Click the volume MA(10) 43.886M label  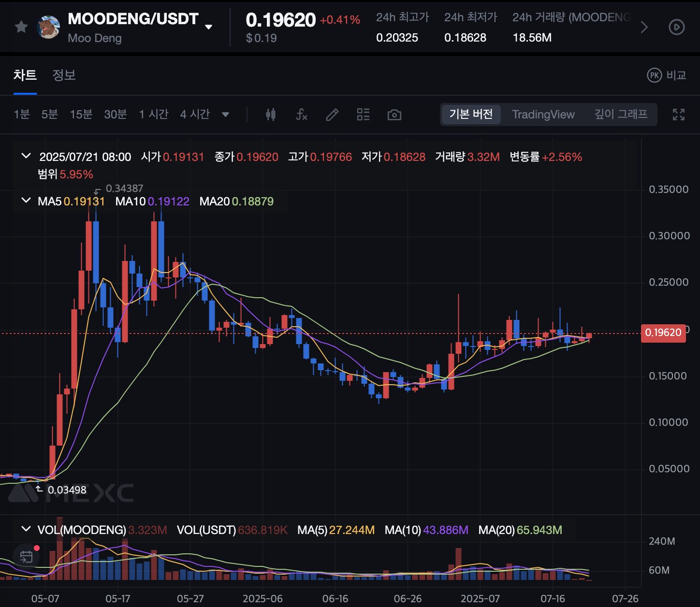tap(426, 530)
